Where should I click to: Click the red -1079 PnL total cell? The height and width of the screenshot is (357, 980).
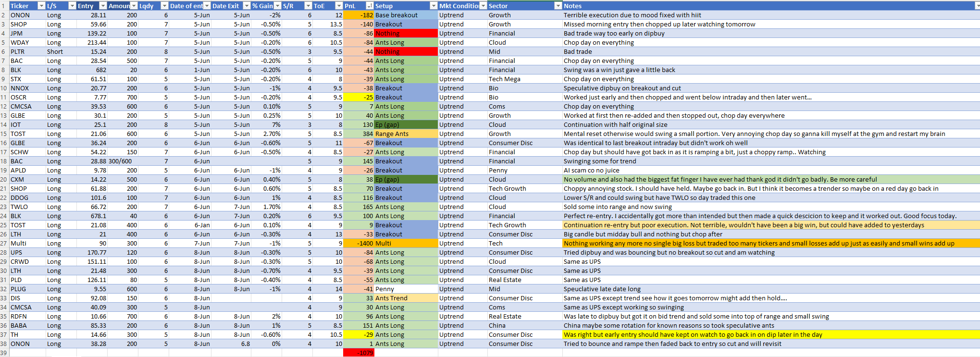359,353
